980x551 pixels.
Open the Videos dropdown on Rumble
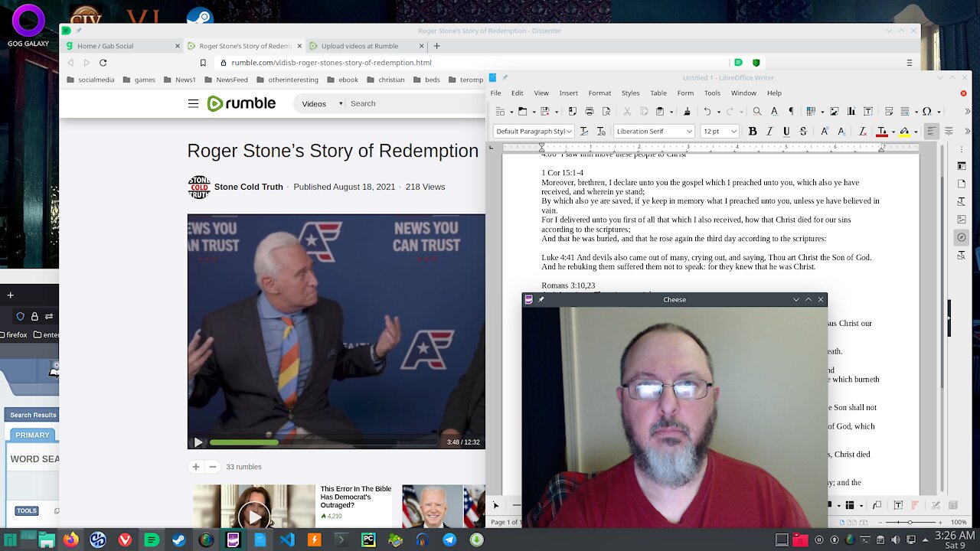(320, 103)
